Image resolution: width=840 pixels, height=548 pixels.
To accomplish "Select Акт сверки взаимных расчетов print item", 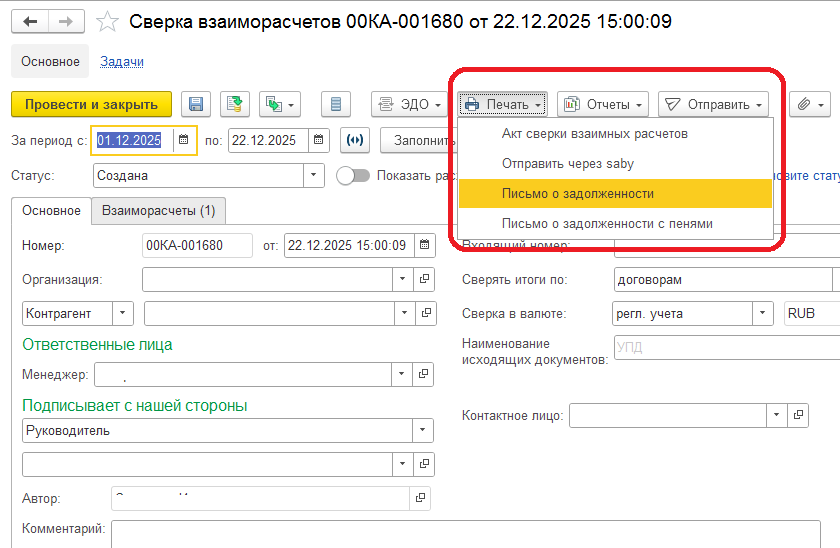I will point(615,134).
